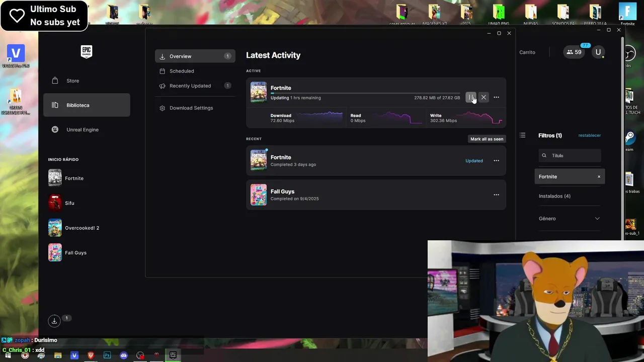Viewport: 644px width, 362px height.
Task: Open the cosas antiguas desktop folder
Action: point(402,15)
